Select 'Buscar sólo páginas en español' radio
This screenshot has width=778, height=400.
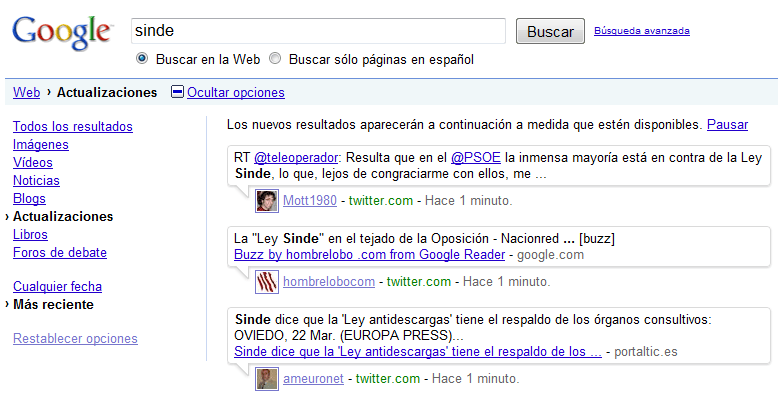click(x=275, y=59)
